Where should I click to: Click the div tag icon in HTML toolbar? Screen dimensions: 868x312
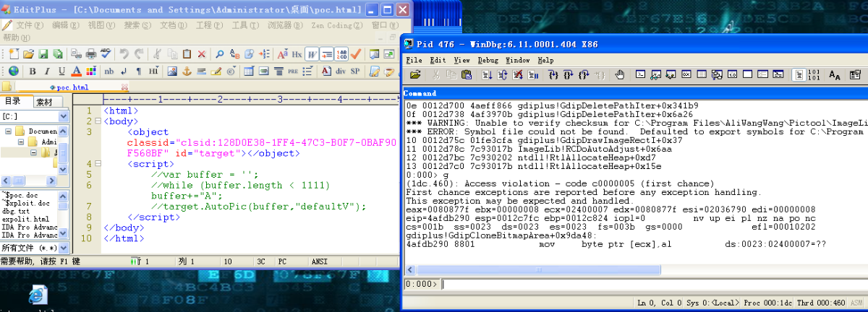341,71
